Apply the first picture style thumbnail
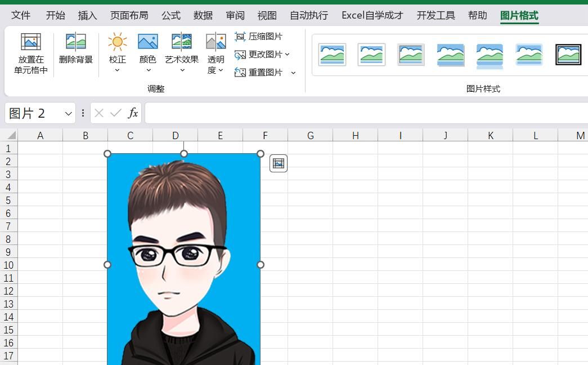588x365 pixels. (332, 55)
